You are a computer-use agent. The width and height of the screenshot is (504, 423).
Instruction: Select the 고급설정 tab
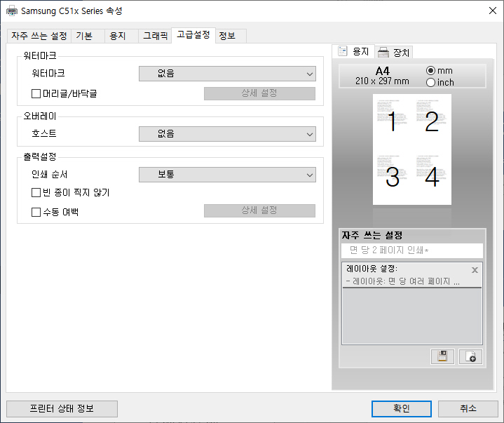(193, 35)
